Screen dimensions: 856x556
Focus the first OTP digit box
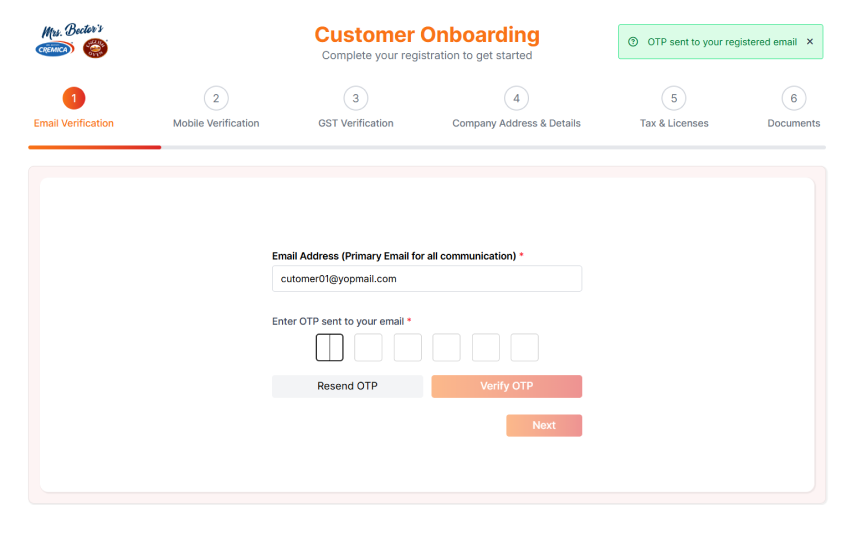tap(329, 348)
